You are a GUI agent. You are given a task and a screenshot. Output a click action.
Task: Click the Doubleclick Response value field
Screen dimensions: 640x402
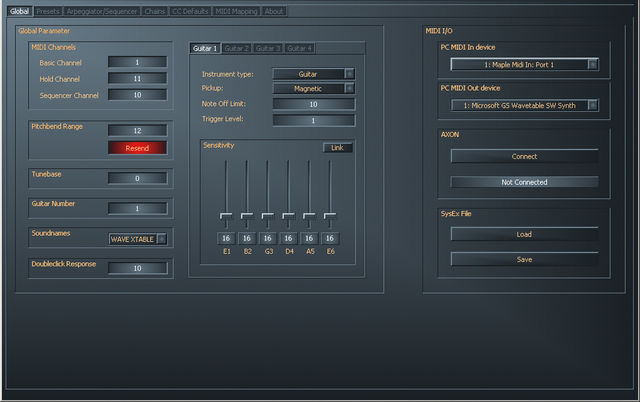pyautogui.click(x=137, y=268)
